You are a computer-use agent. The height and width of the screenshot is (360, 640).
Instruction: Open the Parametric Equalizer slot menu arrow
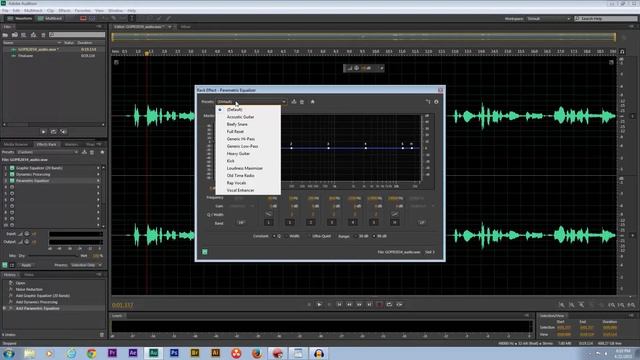point(98,181)
